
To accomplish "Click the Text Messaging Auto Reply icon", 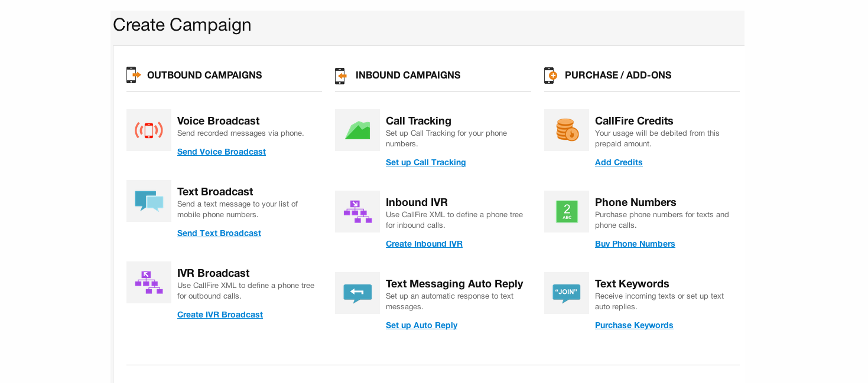I will (x=357, y=293).
